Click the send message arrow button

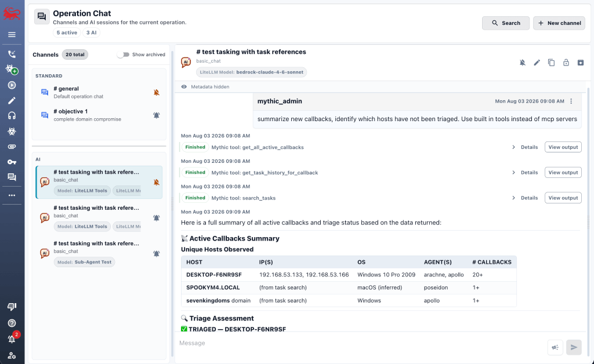(x=574, y=347)
